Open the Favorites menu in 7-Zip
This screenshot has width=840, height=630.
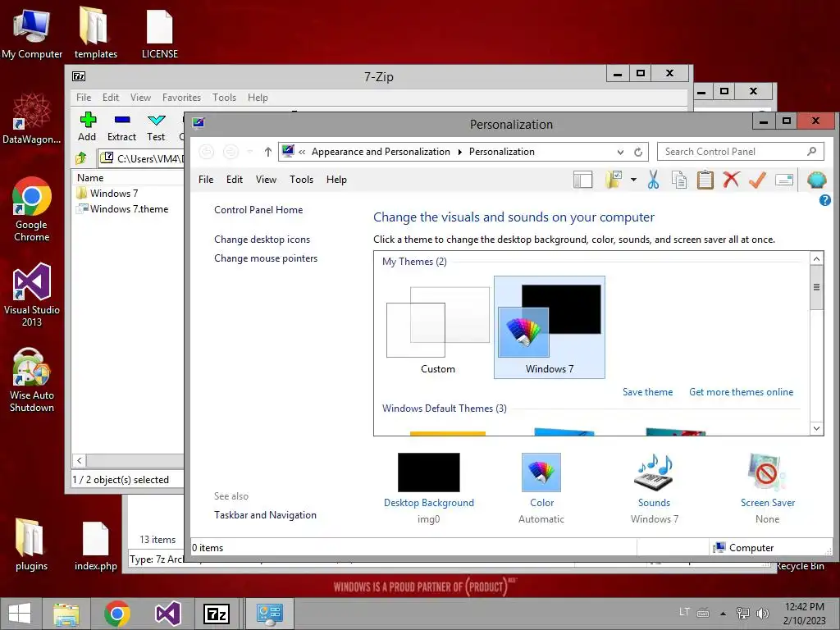click(181, 98)
